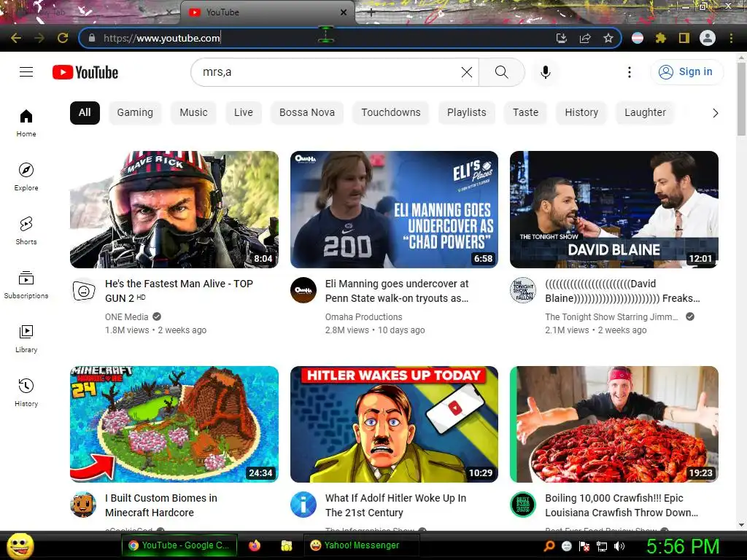Click the address bar lock icon
747x560 pixels.
[92, 38]
